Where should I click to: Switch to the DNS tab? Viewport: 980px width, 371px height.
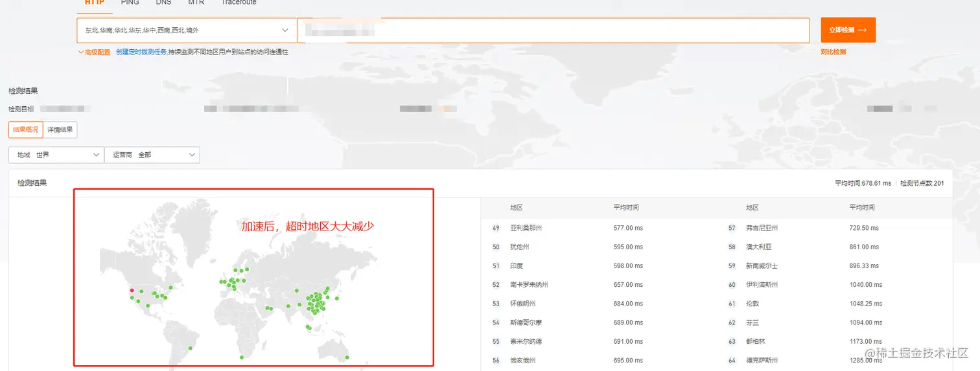point(164,3)
